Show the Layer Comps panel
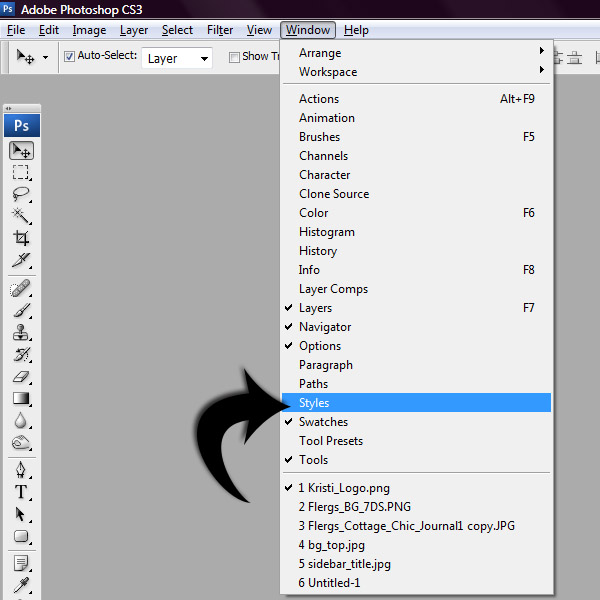The width and height of the screenshot is (600, 600). click(416, 289)
